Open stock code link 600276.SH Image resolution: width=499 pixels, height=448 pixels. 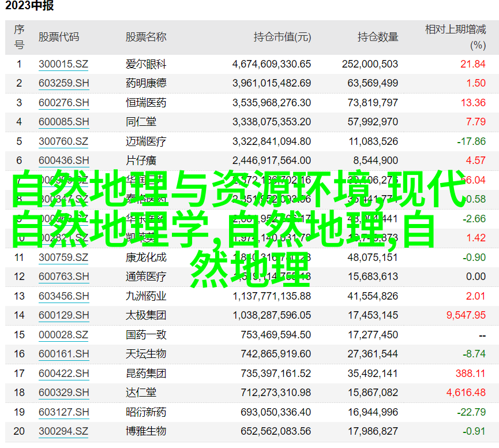pos(63,103)
